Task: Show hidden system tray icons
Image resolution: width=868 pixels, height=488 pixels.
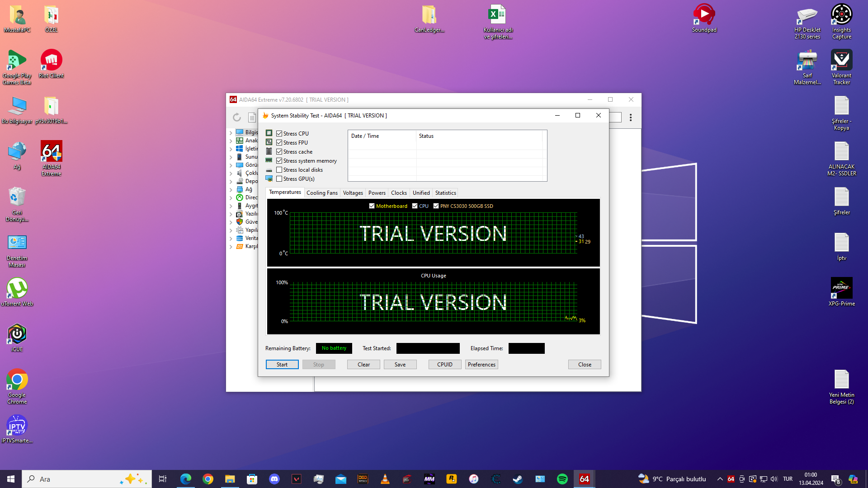Action: click(720, 479)
